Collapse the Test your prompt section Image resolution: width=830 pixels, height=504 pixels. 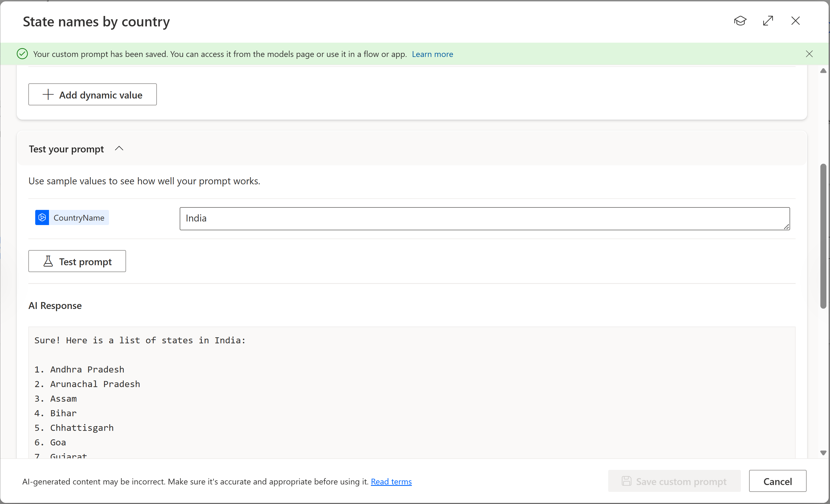[x=119, y=149]
